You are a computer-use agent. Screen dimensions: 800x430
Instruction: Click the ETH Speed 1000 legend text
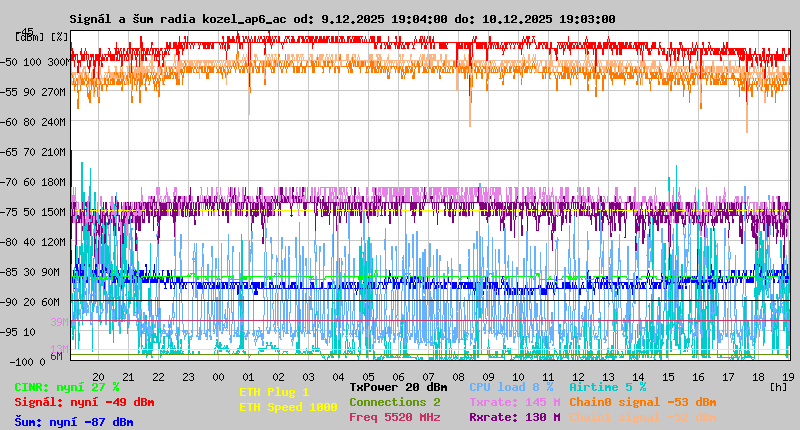tap(288, 407)
